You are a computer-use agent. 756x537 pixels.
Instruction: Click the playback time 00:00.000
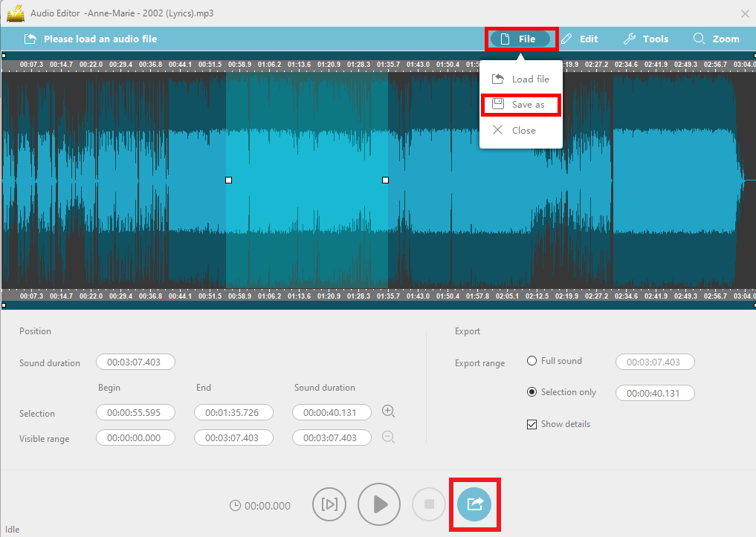[x=268, y=506]
